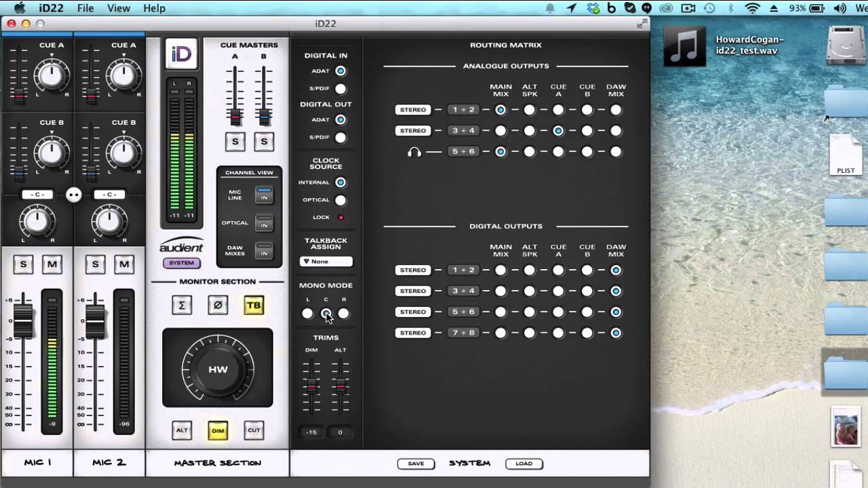
Task: Open the notification bell in menu bar
Action: (550, 8)
